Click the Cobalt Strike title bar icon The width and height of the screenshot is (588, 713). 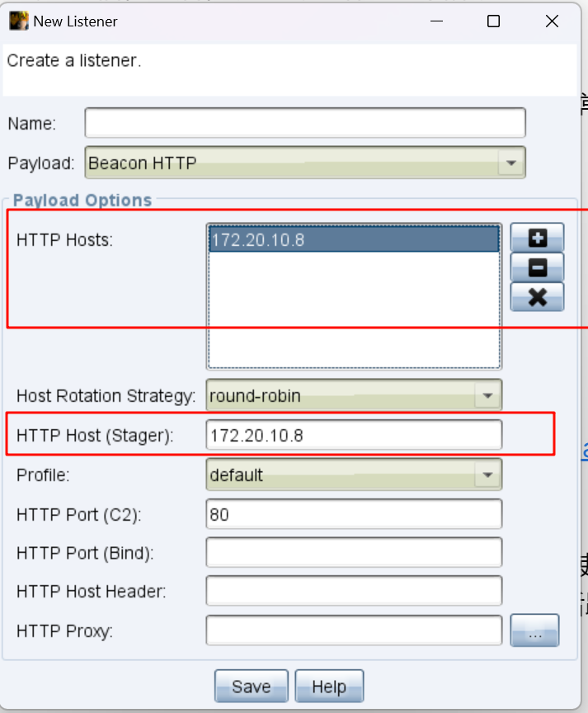19,21
